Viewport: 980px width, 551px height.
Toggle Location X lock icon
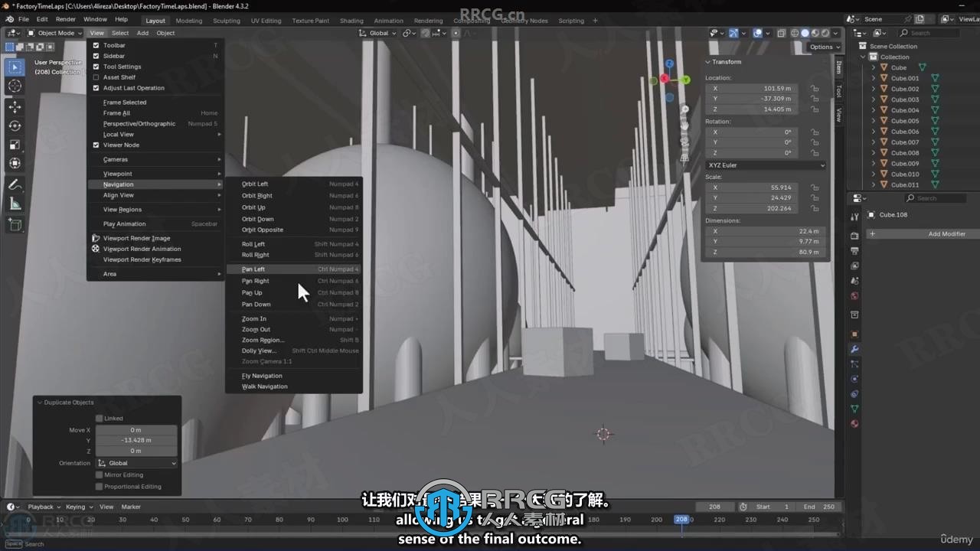click(815, 88)
